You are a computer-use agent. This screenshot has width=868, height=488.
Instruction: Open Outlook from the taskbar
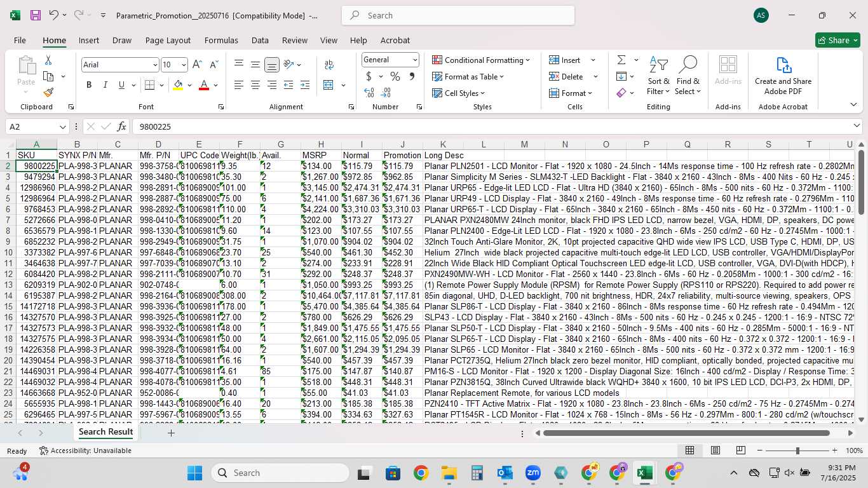(x=505, y=473)
